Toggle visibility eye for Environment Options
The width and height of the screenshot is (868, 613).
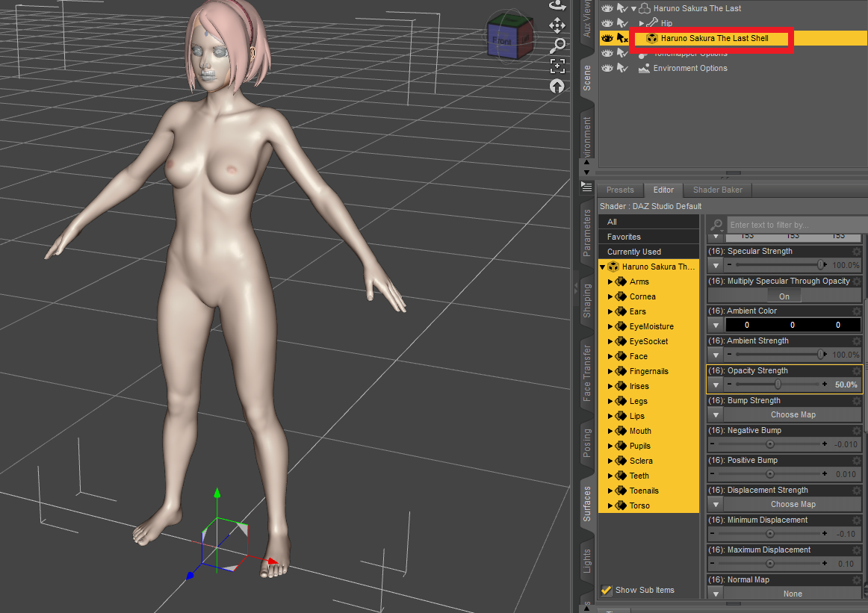tap(607, 68)
